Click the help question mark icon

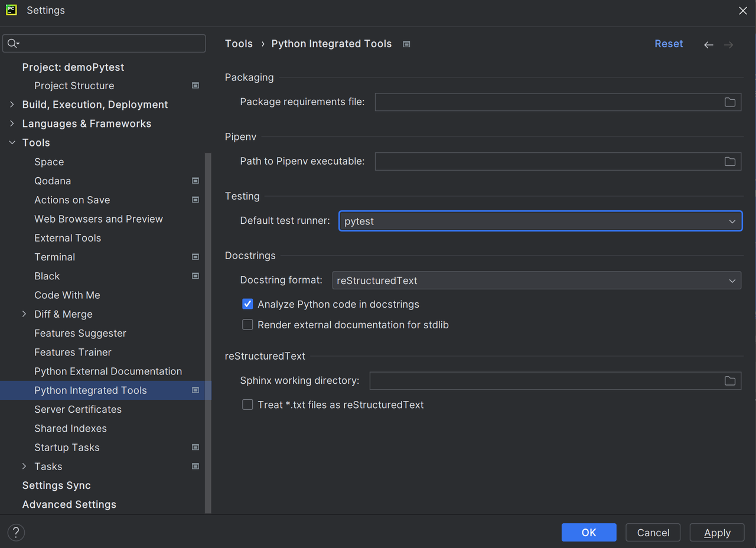click(x=16, y=533)
